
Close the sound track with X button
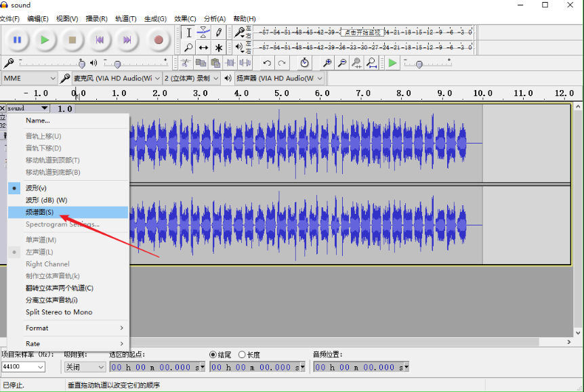coord(3,108)
